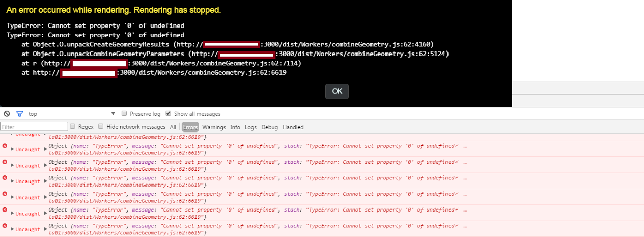Select the All log level filter

173,127
